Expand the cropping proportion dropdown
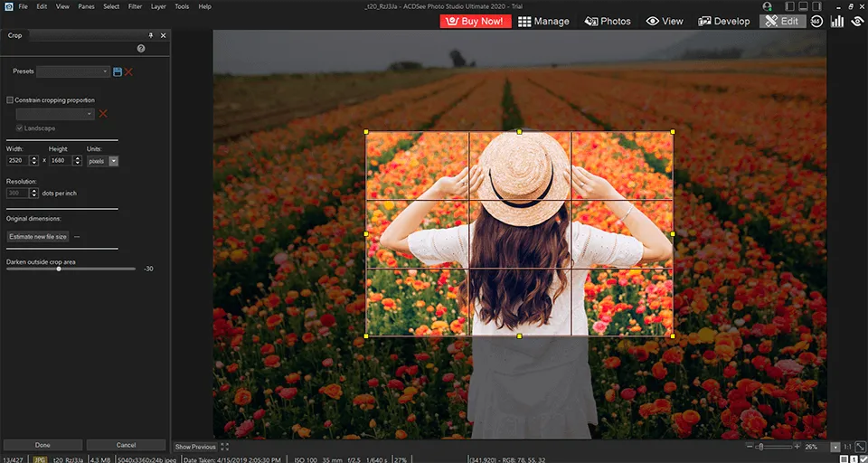Image resolution: width=868 pixels, height=463 pixels. pyautogui.click(x=55, y=114)
